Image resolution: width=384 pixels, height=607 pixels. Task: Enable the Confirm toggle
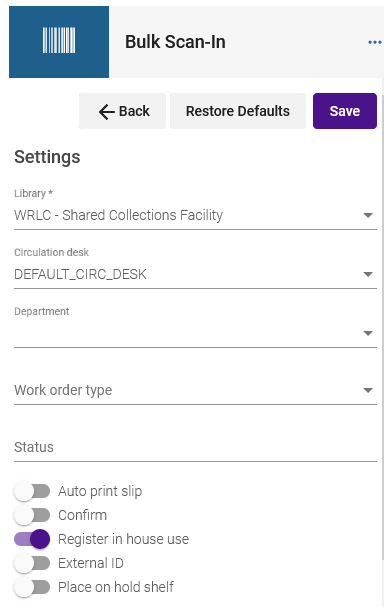[x=32, y=515]
